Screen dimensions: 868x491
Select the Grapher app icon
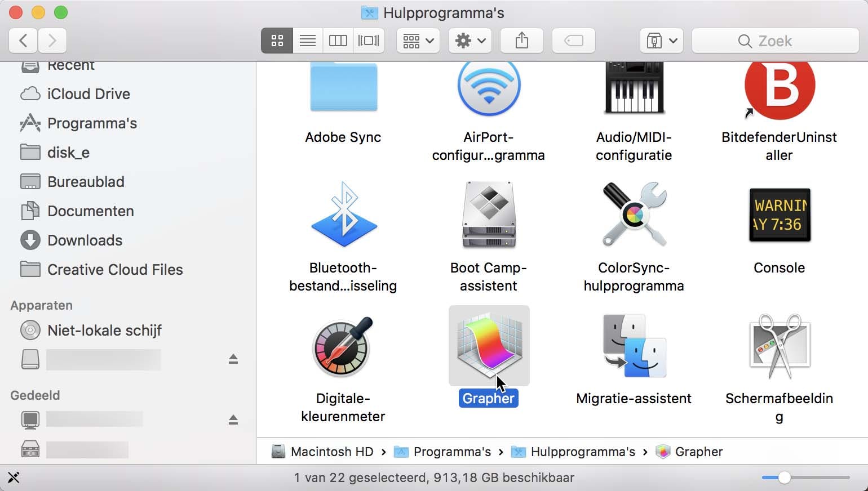tap(489, 346)
